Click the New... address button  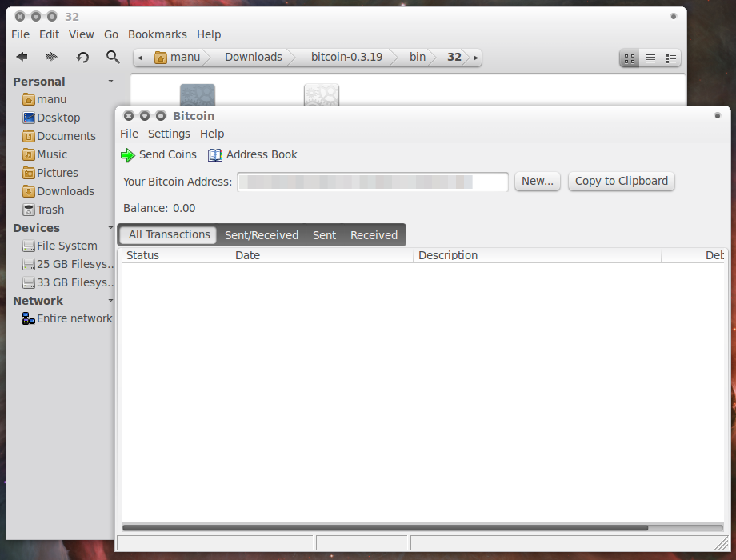(x=538, y=181)
